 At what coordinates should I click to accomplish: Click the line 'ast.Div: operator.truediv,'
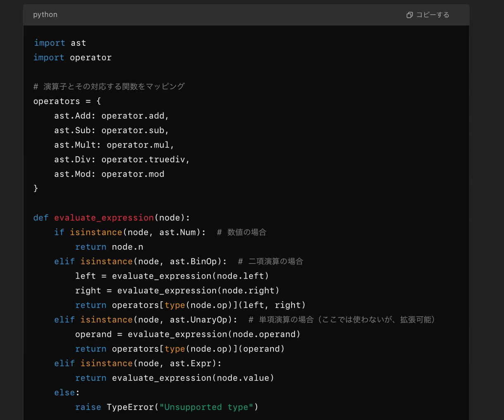(x=122, y=160)
